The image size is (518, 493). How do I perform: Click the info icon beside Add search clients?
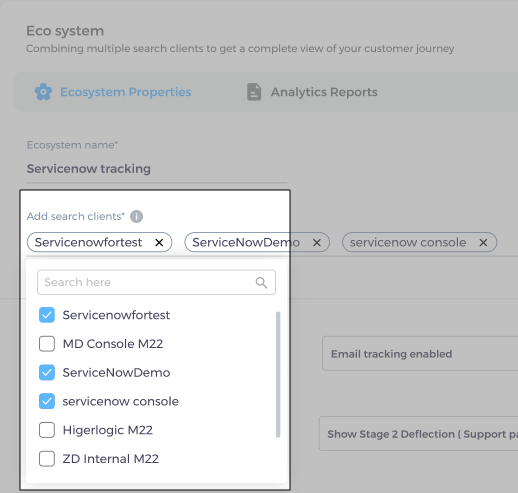pyautogui.click(x=136, y=216)
